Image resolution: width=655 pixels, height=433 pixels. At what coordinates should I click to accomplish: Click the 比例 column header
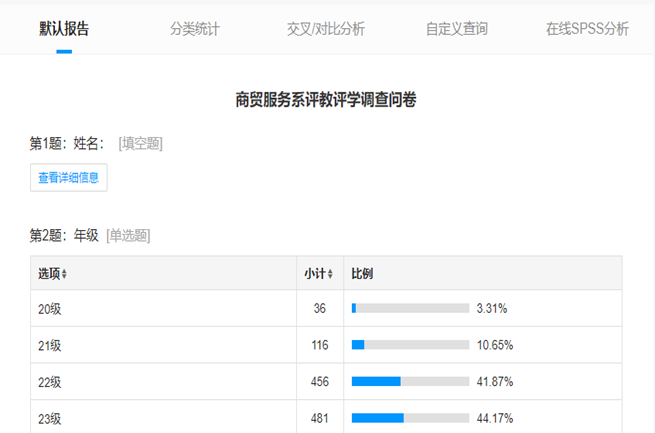click(x=362, y=274)
